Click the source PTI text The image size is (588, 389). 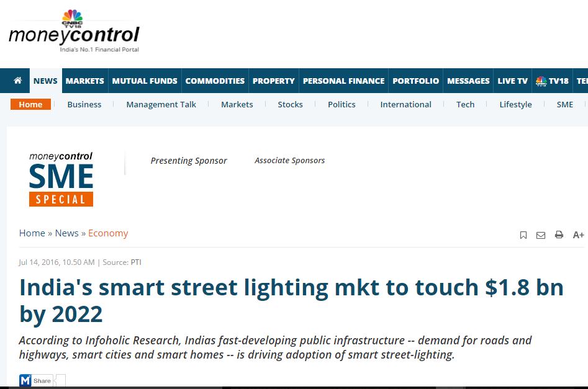tap(136, 262)
